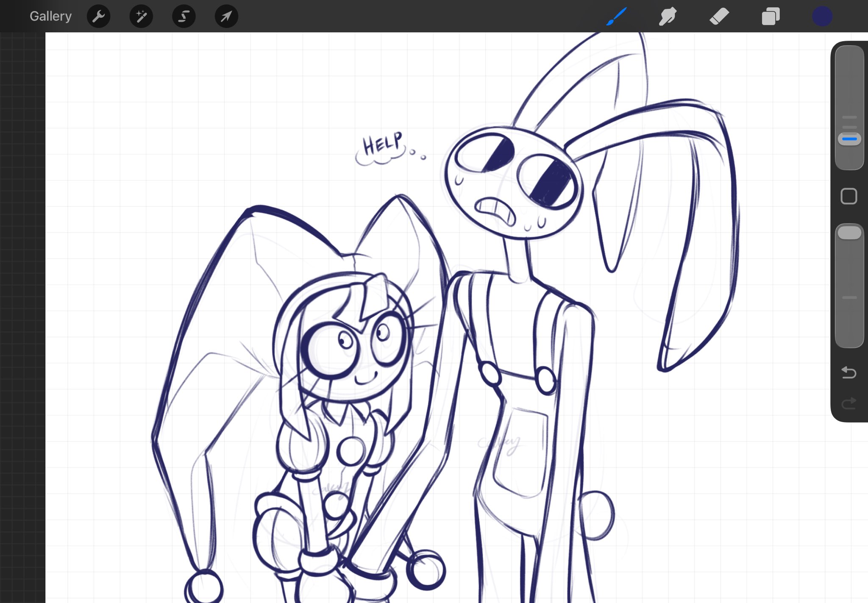Tap the square Modify button in sidebar

point(849,196)
